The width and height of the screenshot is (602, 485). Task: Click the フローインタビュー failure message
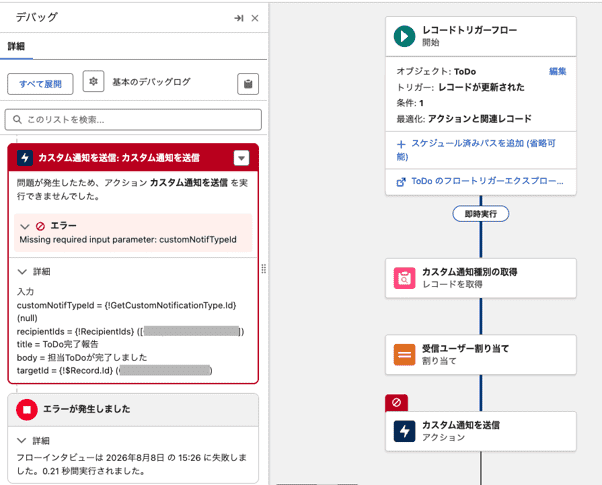coord(132,464)
